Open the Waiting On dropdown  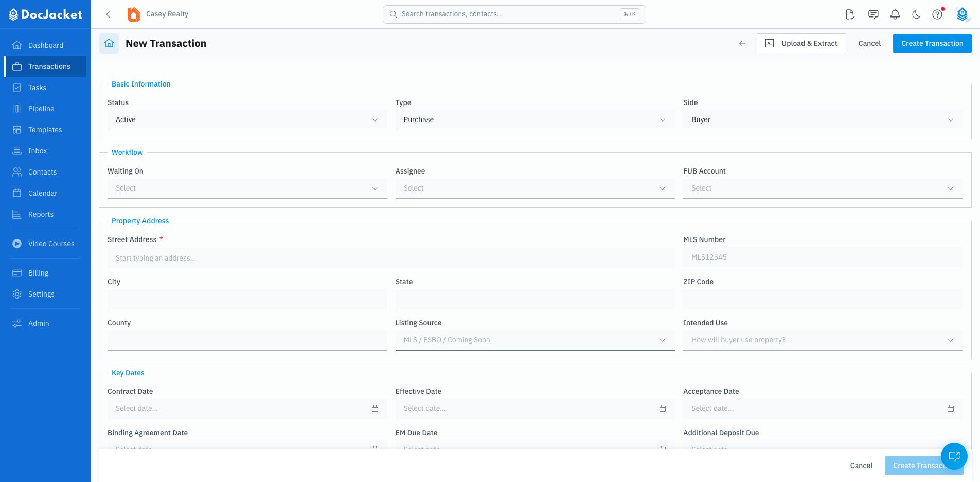247,188
